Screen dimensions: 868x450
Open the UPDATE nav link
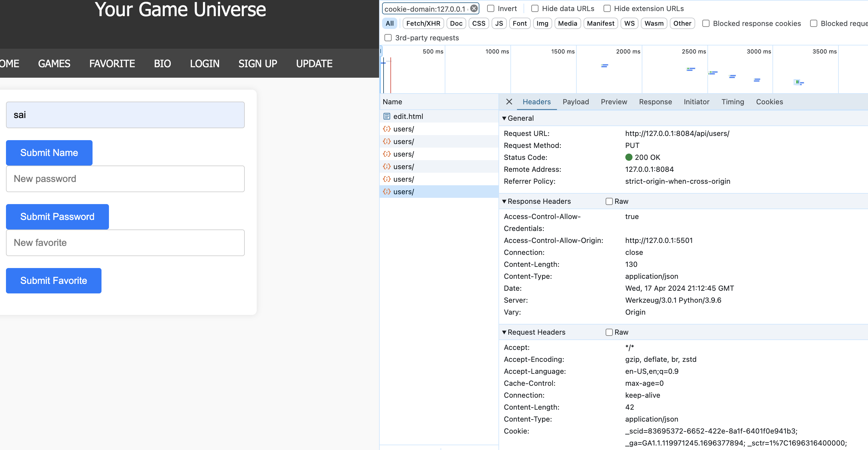tap(314, 63)
